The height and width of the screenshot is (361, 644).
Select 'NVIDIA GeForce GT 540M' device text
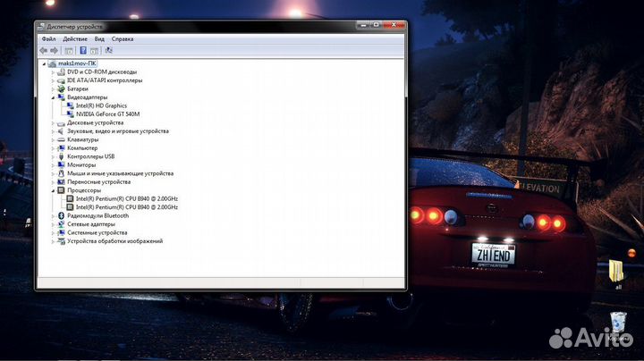click(107, 114)
